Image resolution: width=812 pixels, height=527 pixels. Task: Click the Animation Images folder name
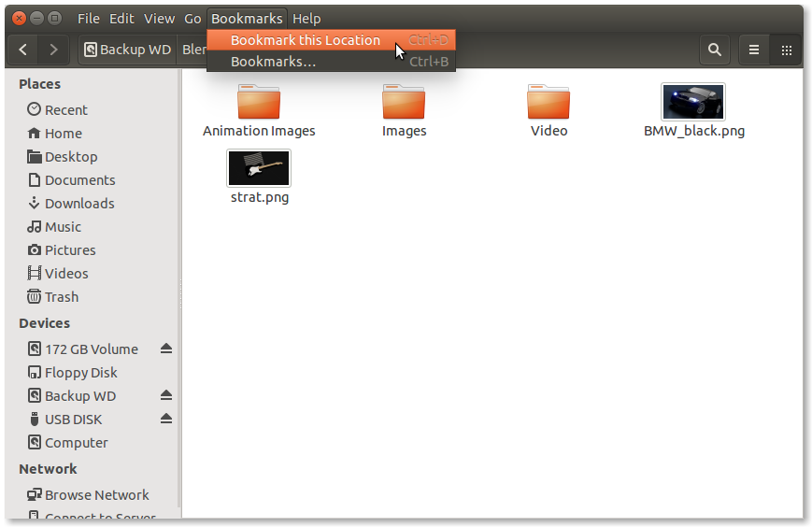(259, 131)
